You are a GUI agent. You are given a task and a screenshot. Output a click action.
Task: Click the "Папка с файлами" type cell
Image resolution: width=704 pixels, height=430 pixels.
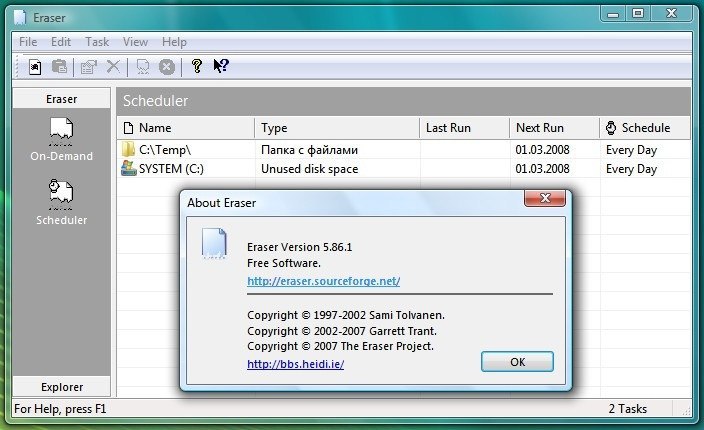(309, 149)
